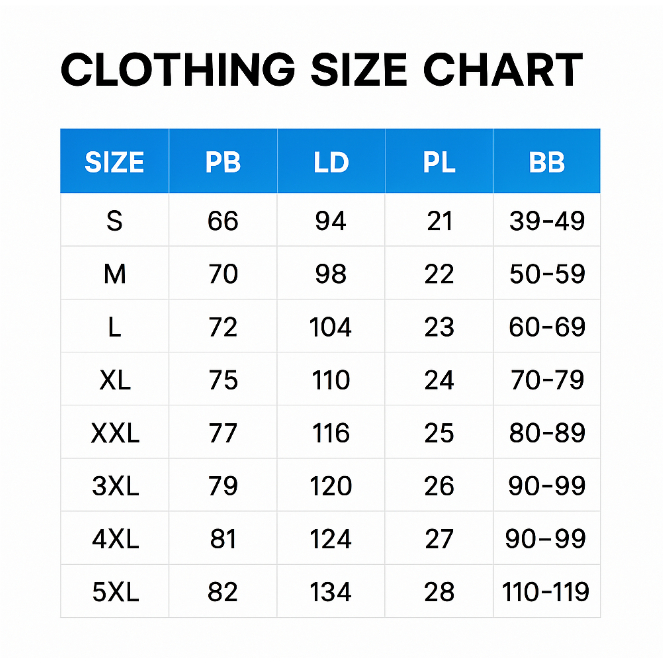Click the S size row label

click(114, 221)
